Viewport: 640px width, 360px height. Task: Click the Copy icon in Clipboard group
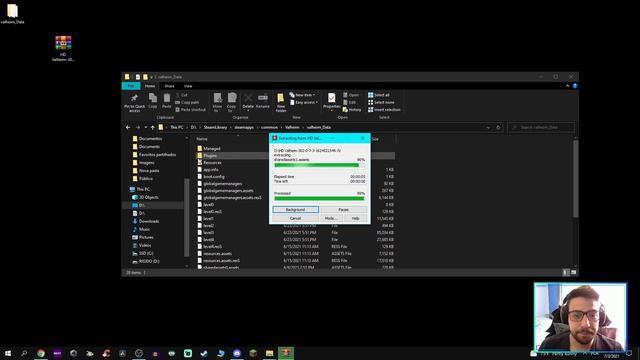(153, 100)
